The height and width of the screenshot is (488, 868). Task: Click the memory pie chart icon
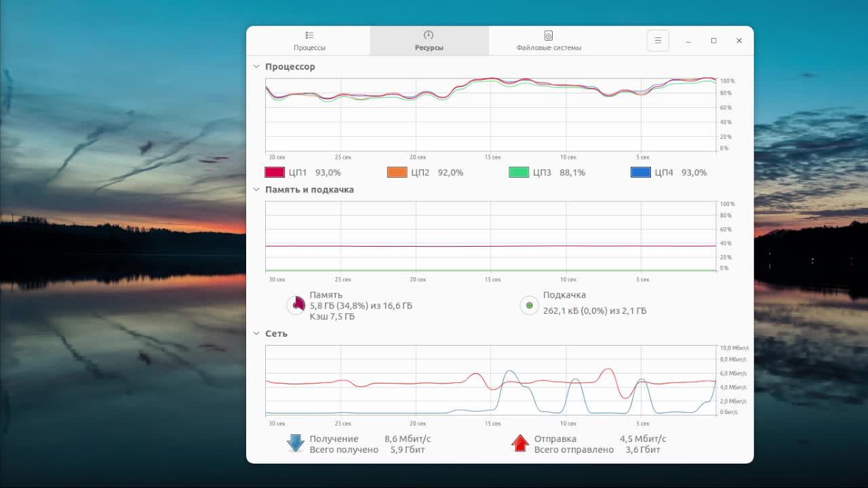click(x=296, y=305)
